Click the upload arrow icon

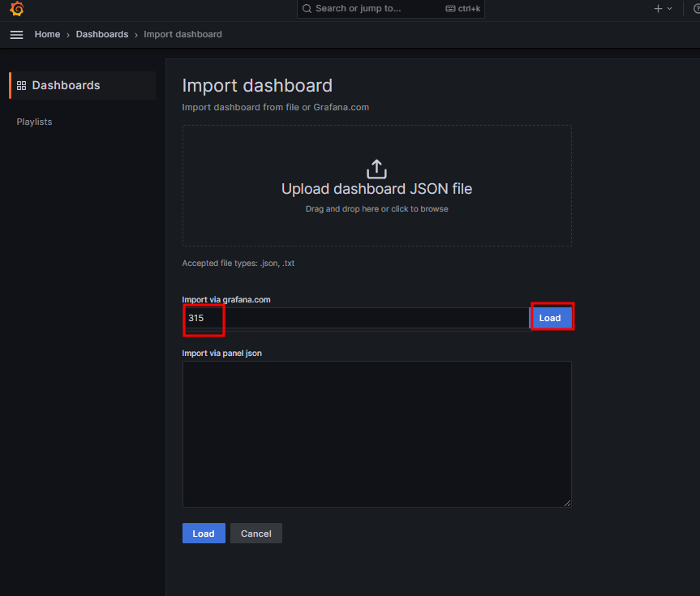tap(376, 169)
